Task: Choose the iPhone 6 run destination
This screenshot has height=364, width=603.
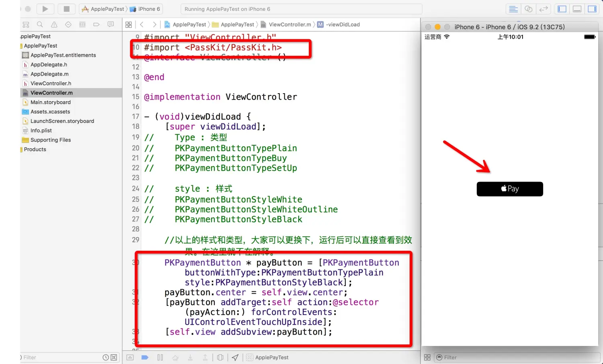Action: 145,9
